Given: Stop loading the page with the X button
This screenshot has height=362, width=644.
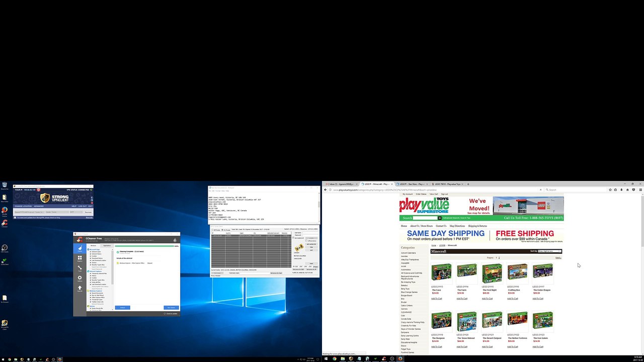Looking at the screenshot, I should point(541,190).
